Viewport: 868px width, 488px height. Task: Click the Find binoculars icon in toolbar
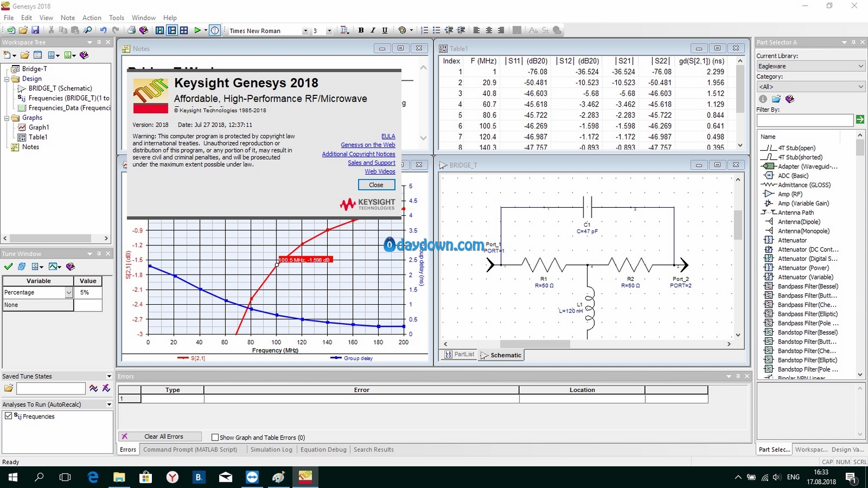click(88, 30)
